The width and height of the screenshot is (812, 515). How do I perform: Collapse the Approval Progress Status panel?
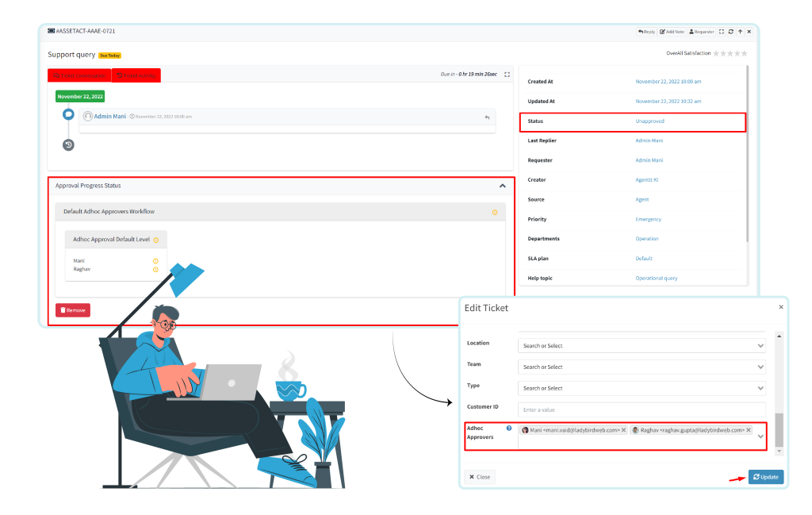(502, 186)
